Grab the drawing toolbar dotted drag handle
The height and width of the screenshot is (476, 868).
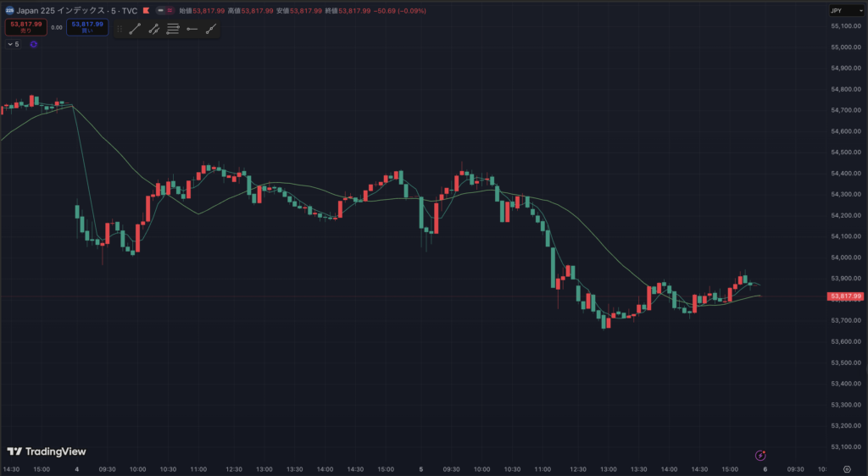point(120,29)
